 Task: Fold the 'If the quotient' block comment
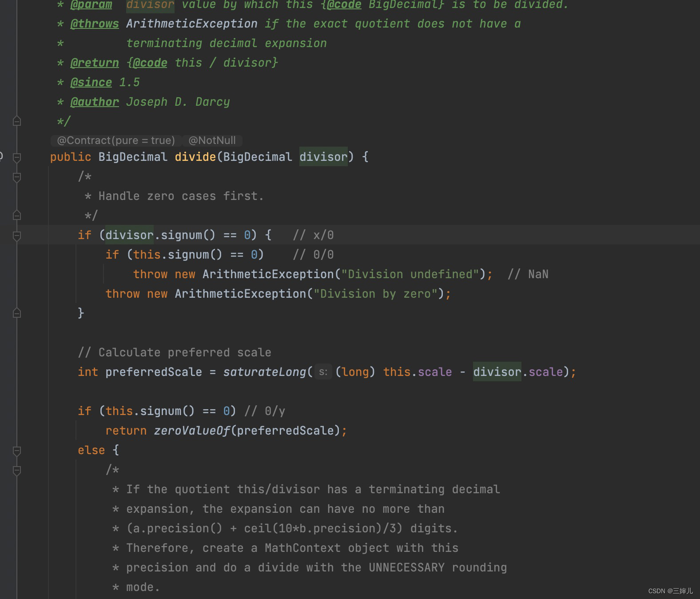[x=17, y=470]
